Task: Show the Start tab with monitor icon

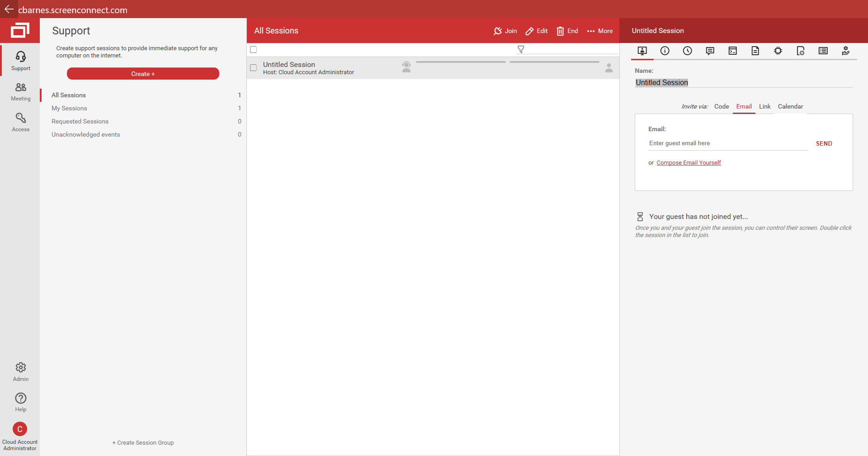Action: tap(642, 51)
